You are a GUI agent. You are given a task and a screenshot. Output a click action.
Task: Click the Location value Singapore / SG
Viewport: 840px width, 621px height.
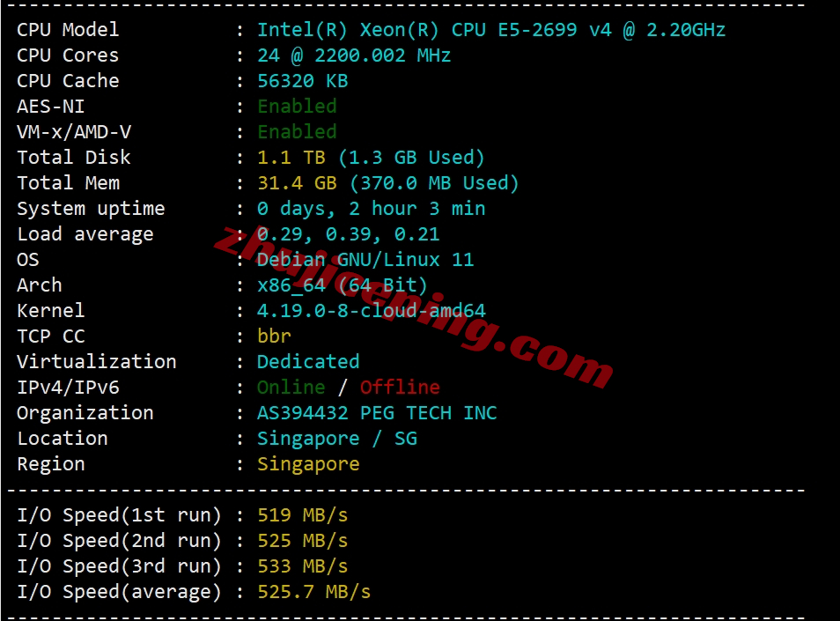point(337,439)
